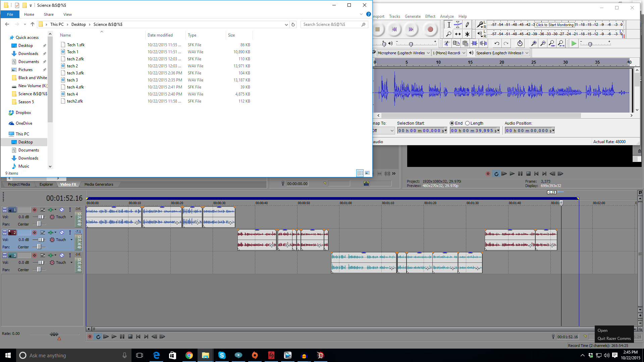Arm track 1 for record
The height and width of the screenshot is (362, 644).
pos(34,210)
